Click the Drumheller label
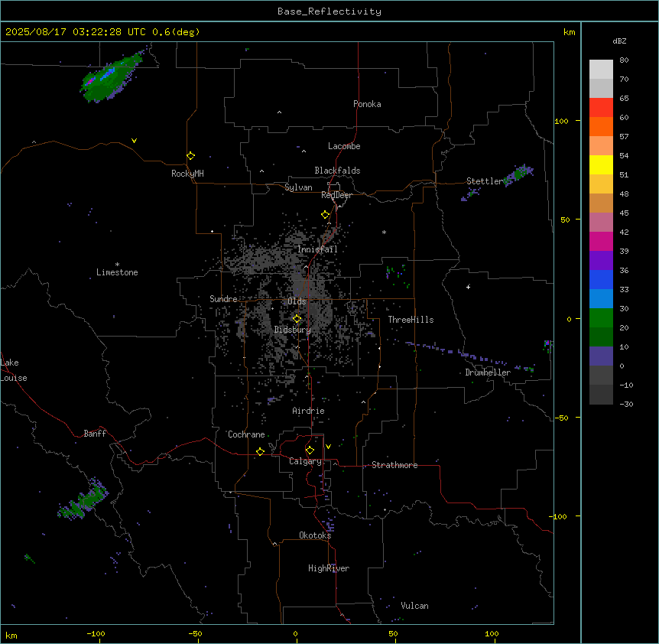The height and width of the screenshot is (644, 659). tap(488, 372)
